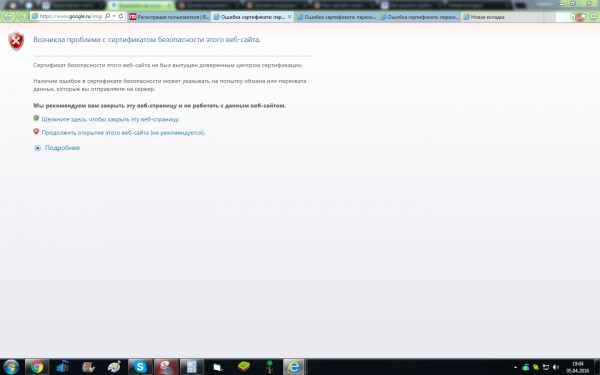Open the Windows Start button
This screenshot has height=375, width=600.
click(x=10, y=367)
